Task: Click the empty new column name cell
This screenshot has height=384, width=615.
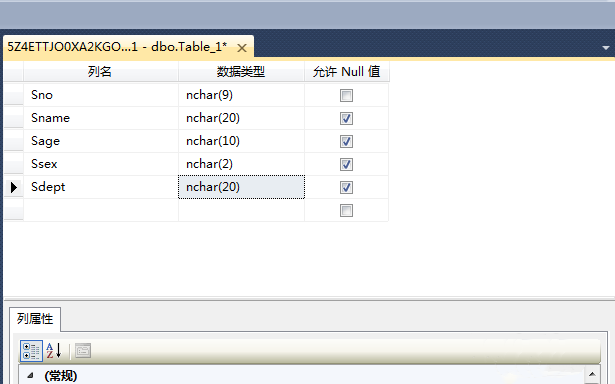Action: coord(101,210)
